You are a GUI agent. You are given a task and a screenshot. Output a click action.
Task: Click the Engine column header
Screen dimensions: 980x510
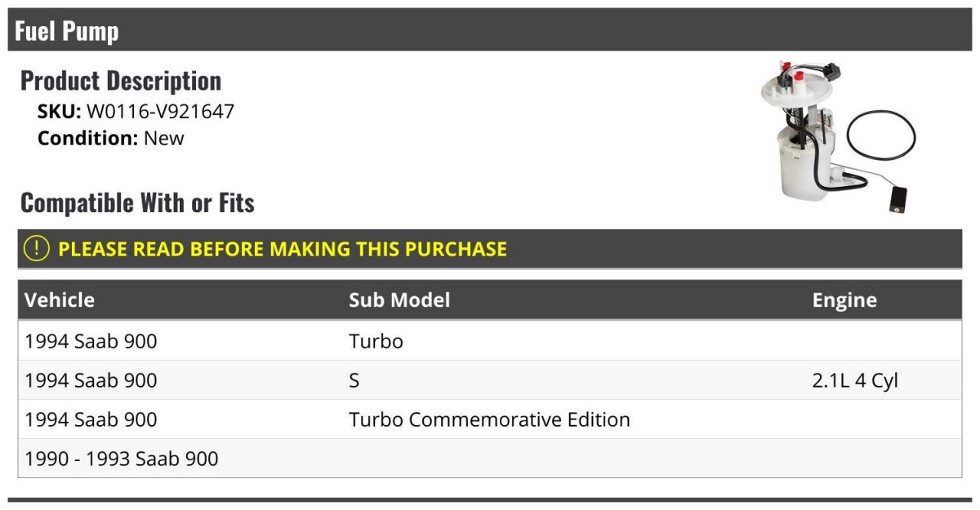click(x=844, y=299)
